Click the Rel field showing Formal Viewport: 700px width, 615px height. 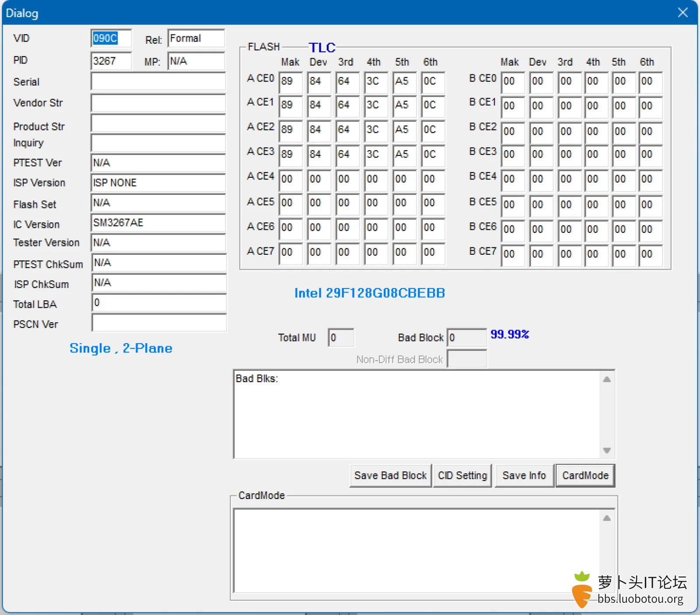(x=196, y=39)
